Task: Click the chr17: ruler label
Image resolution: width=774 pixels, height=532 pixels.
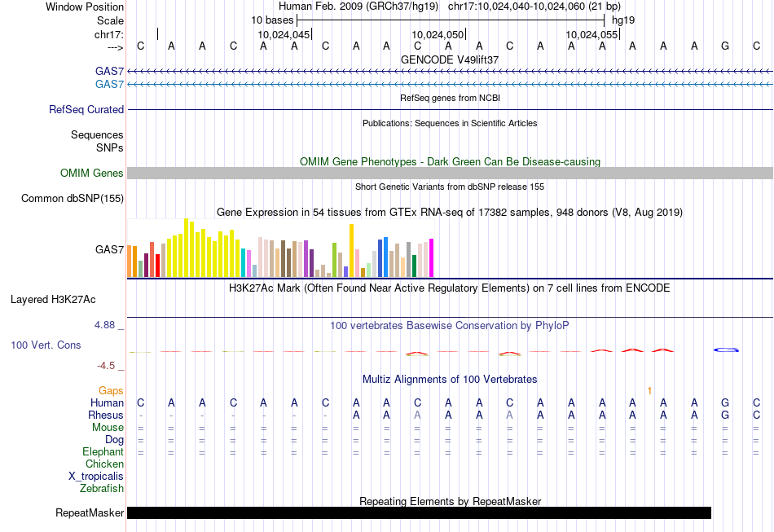Action: tap(109, 34)
